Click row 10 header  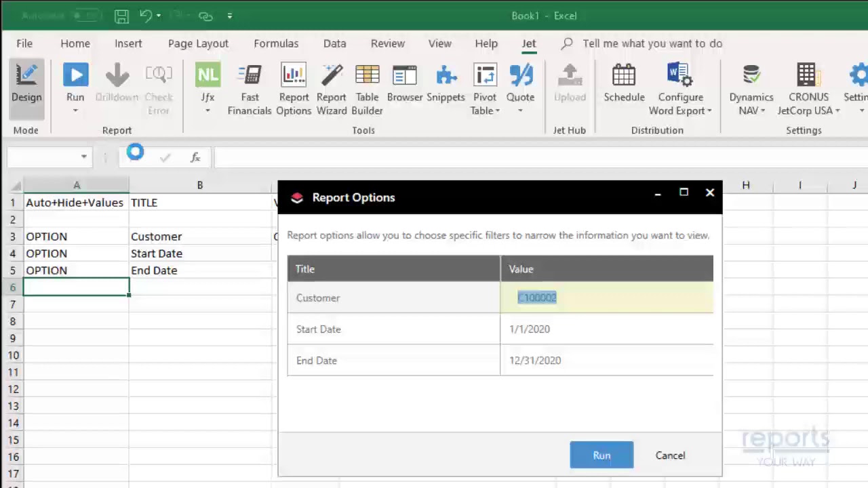coord(12,355)
